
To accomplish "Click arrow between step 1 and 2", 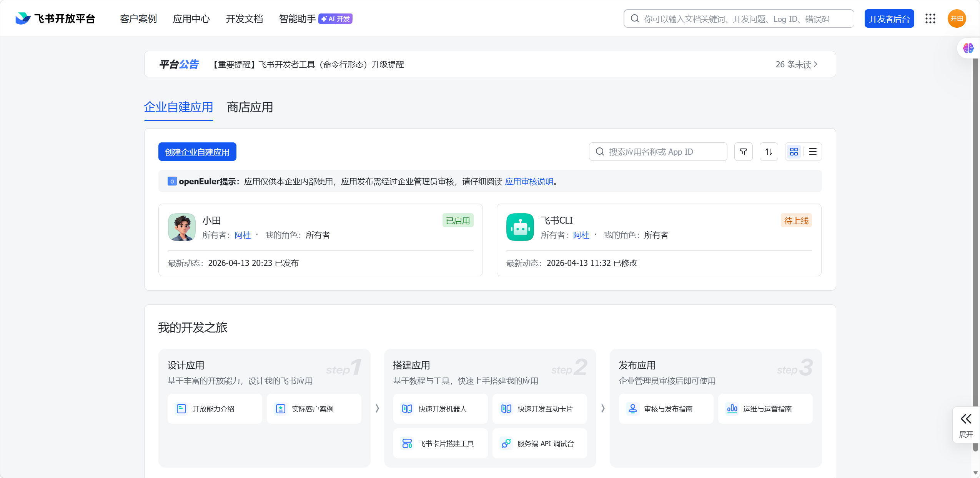I will point(377,408).
